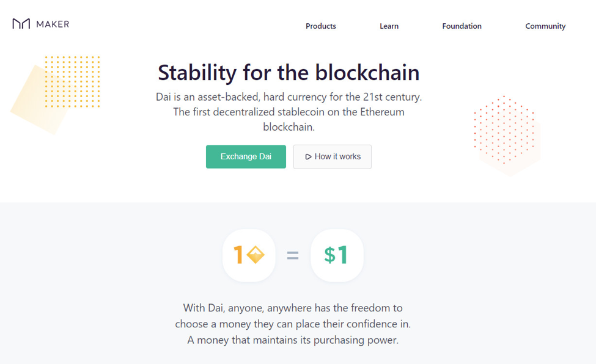Click the Stability for the blockchain headline
This screenshot has width=596, height=364.
289,72
